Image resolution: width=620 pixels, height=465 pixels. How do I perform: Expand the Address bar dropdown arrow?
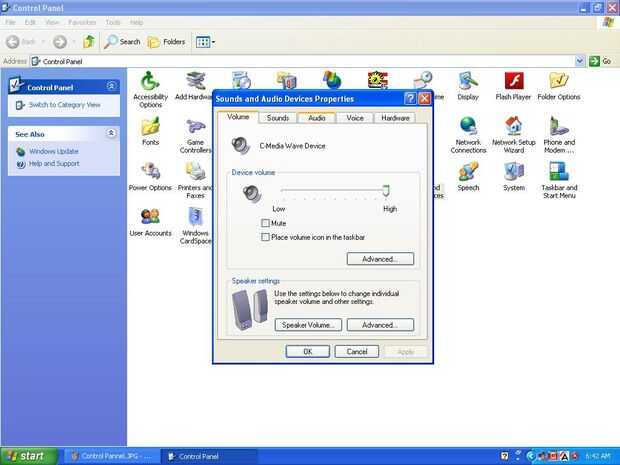580,61
